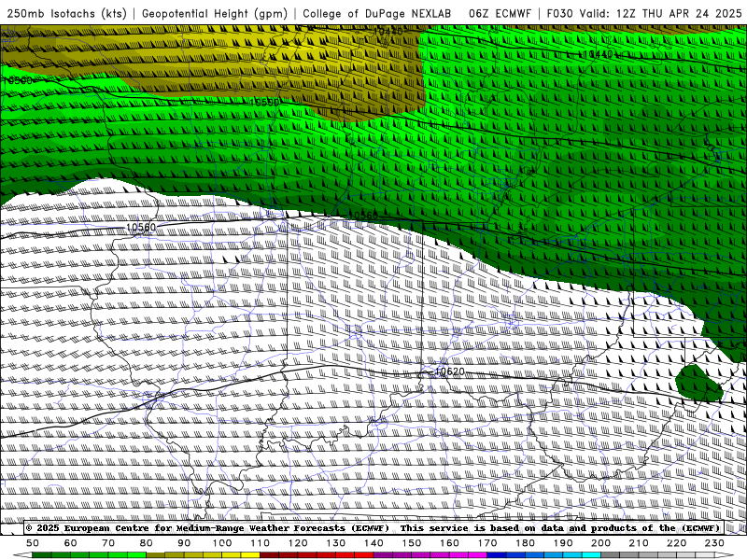Click the 90 value on the color scale
The width and height of the screenshot is (747, 560).
click(184, 543)
